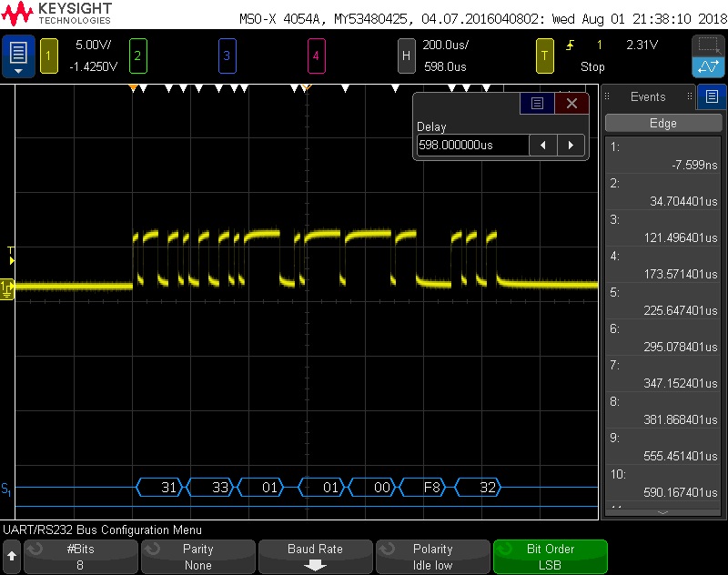This screenshot has width=728, height=575.
Task: Open the trigger T settings
Action: (544, 55)
